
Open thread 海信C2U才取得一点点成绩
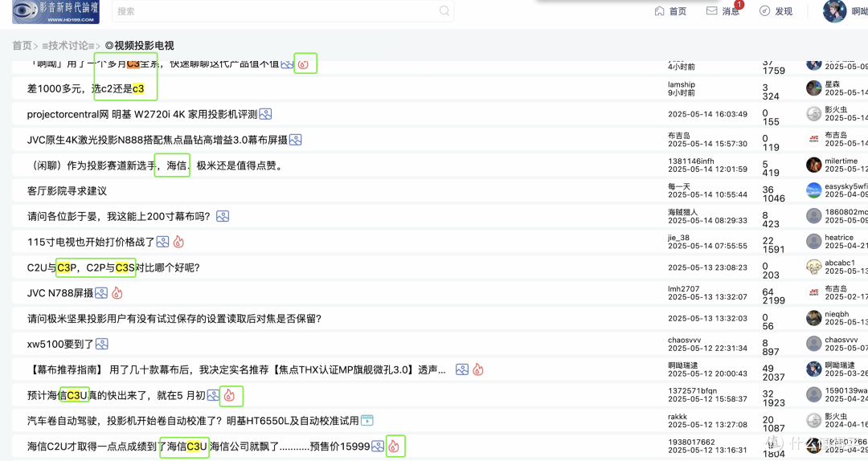click(199, 446)
